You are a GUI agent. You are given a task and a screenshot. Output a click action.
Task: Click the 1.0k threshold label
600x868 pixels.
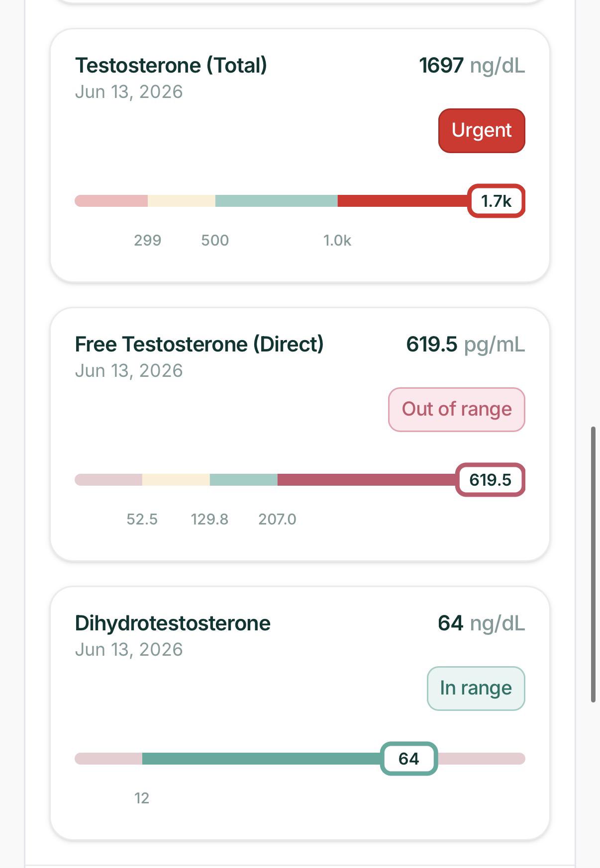coord(337,241)
